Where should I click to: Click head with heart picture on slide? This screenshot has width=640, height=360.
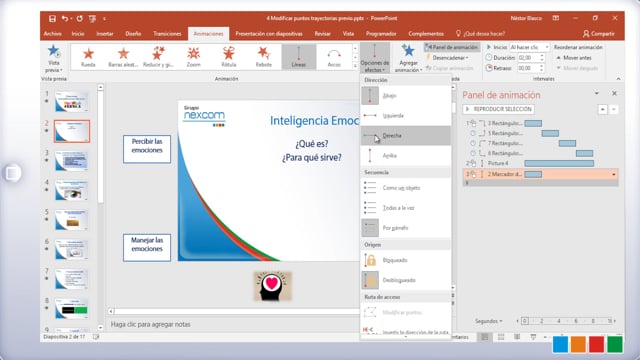point(272,286)
